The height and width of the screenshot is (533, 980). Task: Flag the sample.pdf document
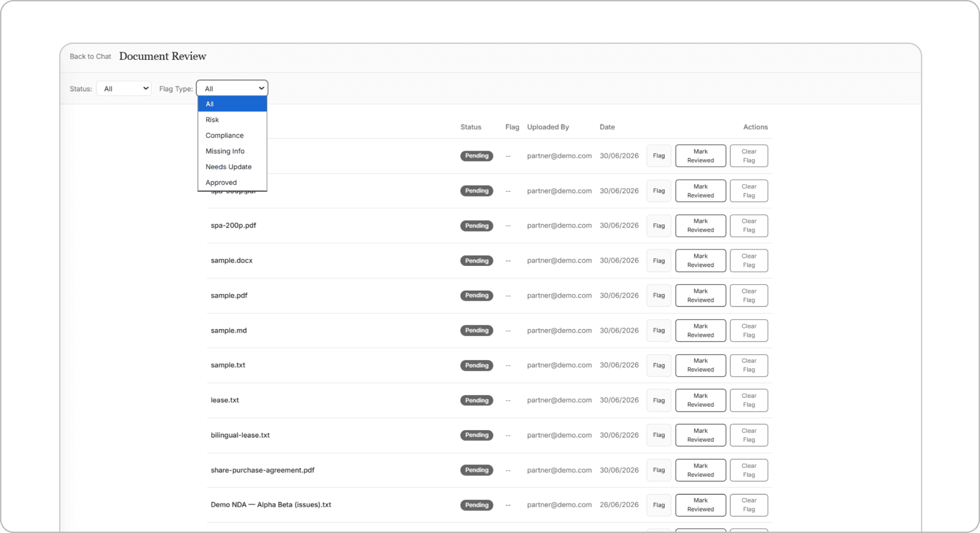659,295
